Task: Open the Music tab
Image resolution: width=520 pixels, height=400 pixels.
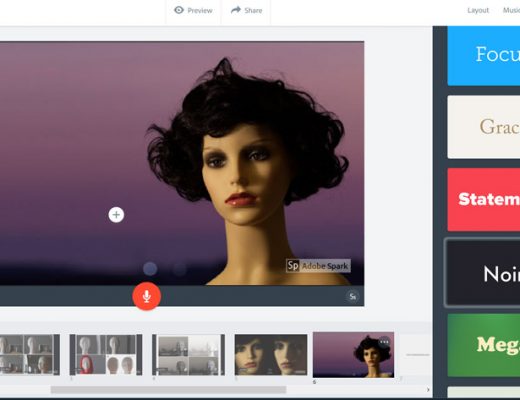Action: (x=511, y=10)
